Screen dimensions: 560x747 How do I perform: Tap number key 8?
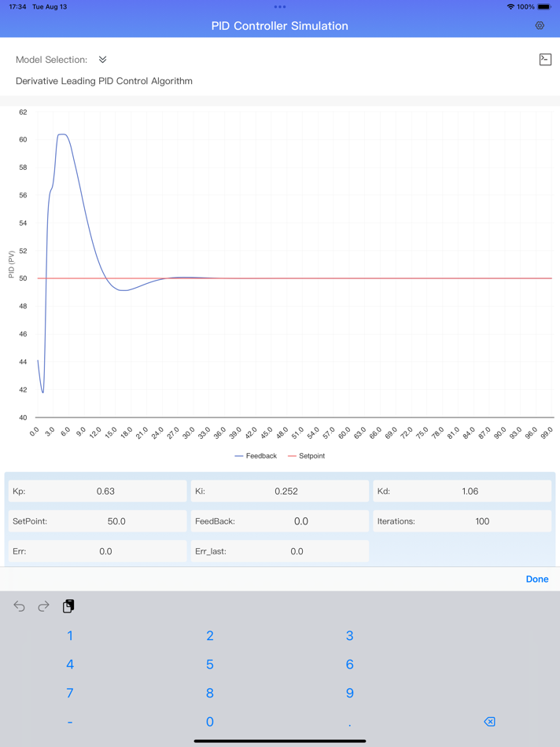pos(210,693)
